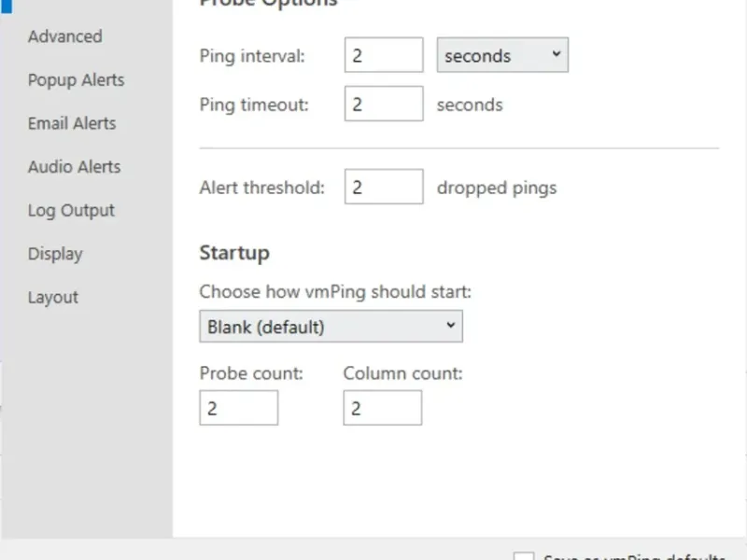The image size is (747, 560).
Task: Click the "Alert threshold:" label text
Action: click(x=261, y=188)
